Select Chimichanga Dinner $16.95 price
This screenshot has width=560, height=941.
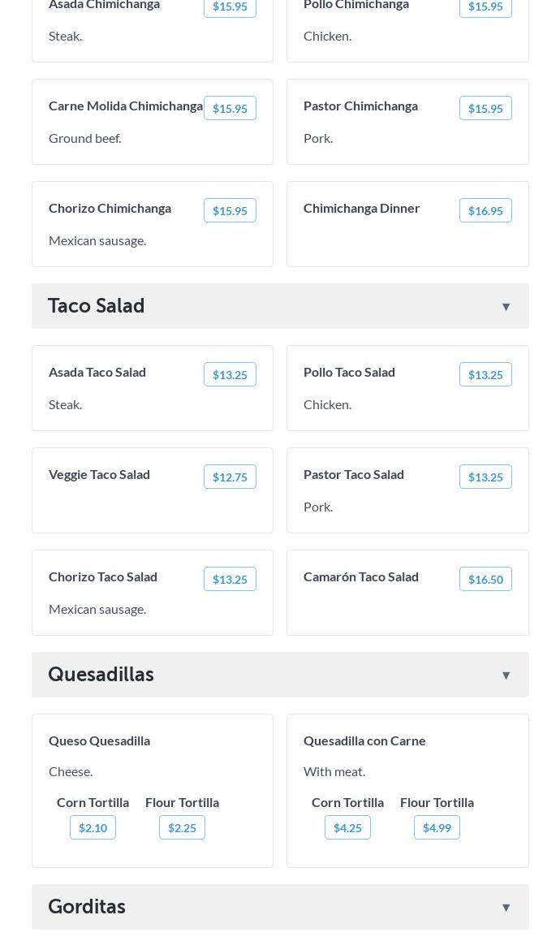[x=485, y=211]
